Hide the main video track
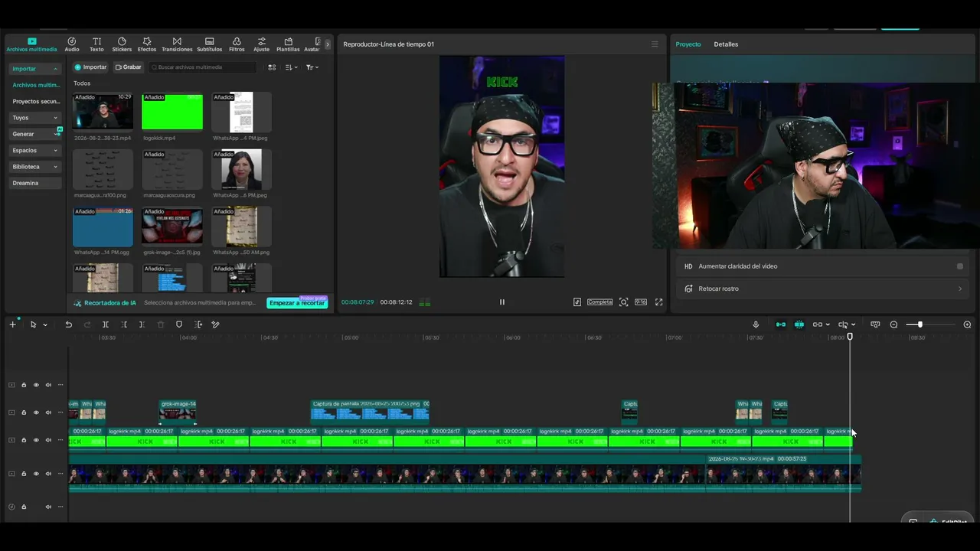Viewport: 980px width, 551px height. pos(36,474)
